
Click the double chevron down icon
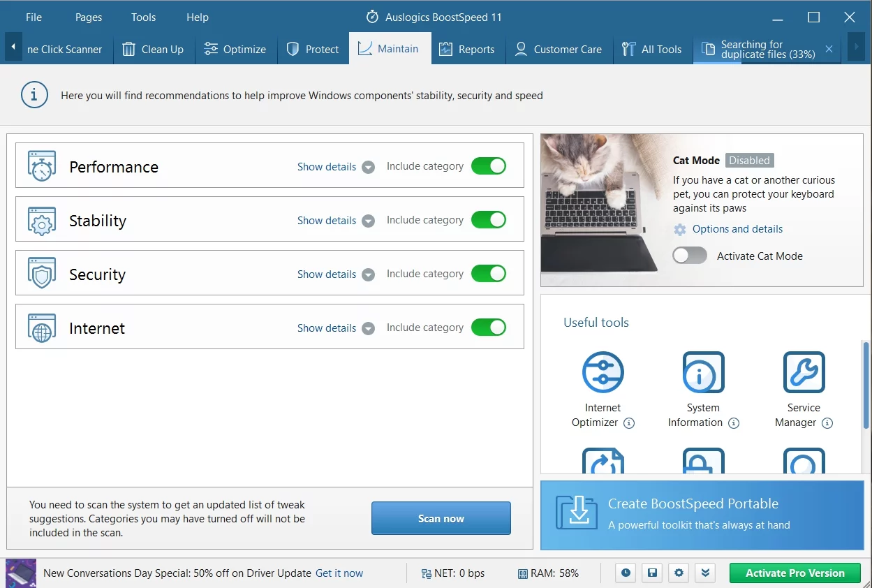705,573
